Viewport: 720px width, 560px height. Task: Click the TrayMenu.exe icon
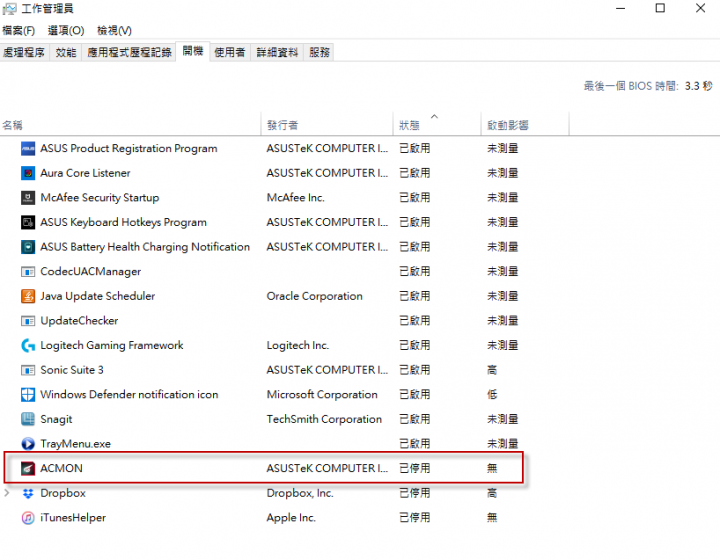click(x=28, y=443)
